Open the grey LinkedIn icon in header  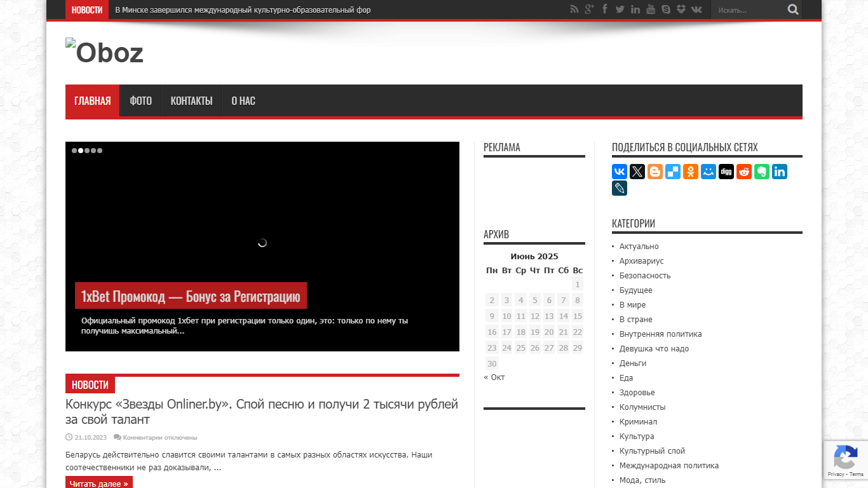(635, 9)
